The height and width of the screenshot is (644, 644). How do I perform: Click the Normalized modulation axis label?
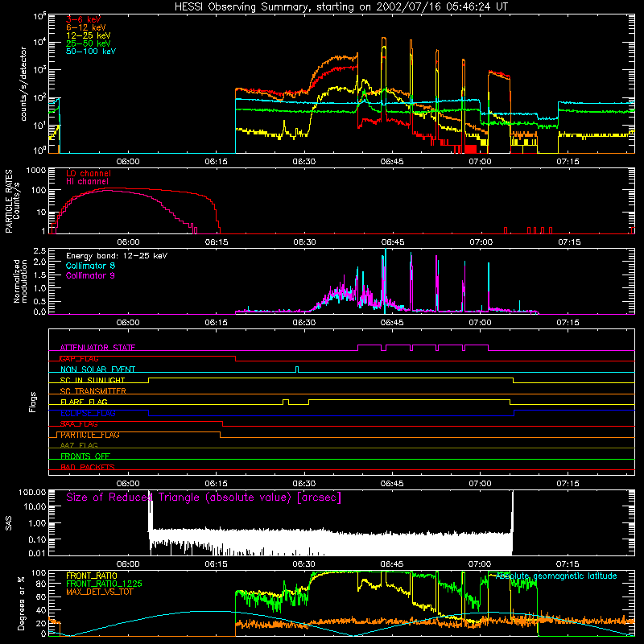click(x=20, y=281)
